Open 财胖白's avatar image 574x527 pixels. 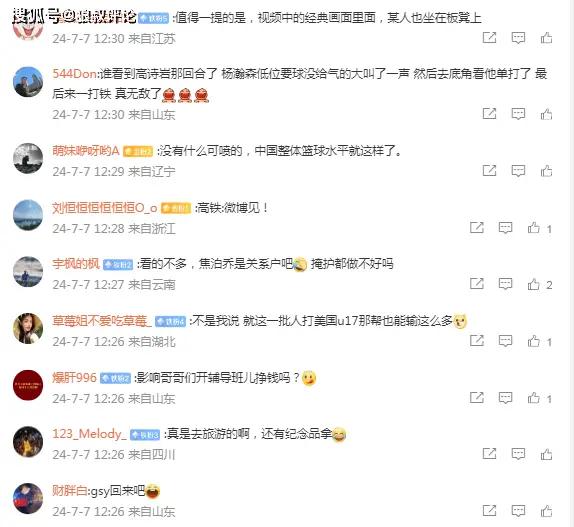pyautogui.click(x=28, y=498)
